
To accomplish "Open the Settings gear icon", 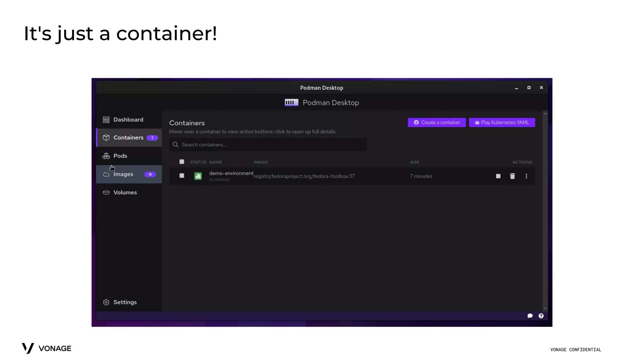I will [x=106, y=302].
